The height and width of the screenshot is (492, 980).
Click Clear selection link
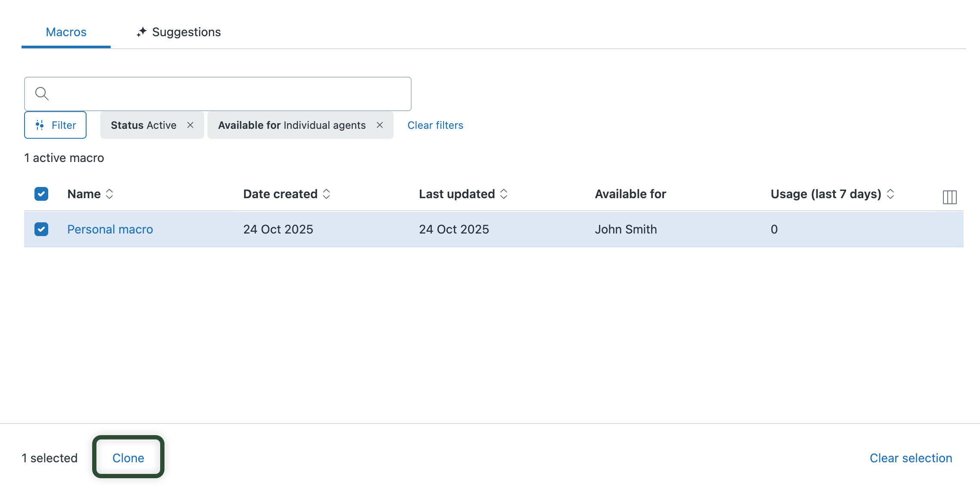[911, 458]
